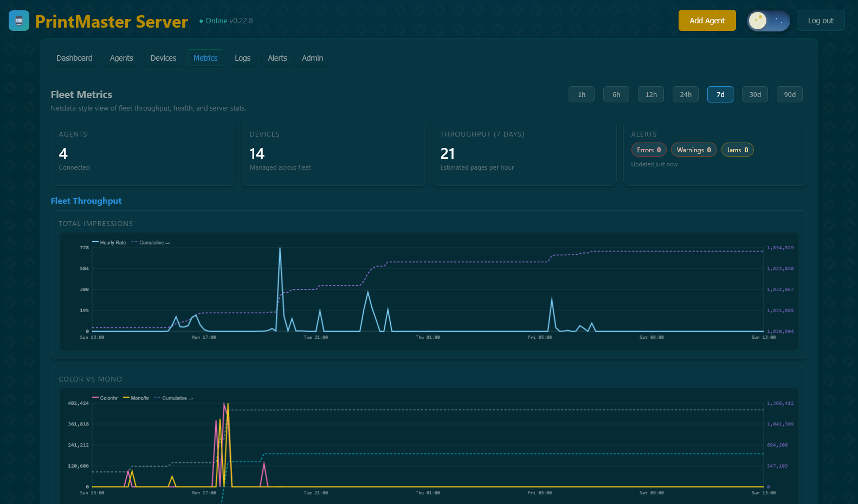The width and height of the screenshot is (858, 504).
Task: Choose the 24h time range
Action: click(x=686, y=94)
